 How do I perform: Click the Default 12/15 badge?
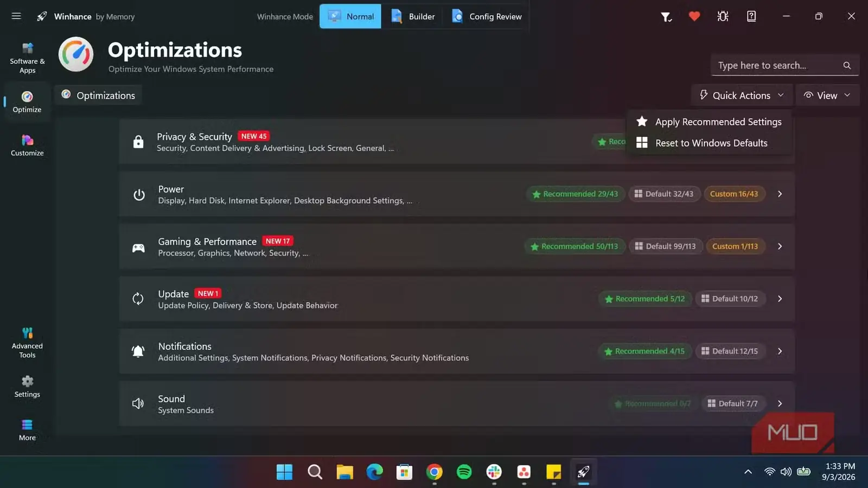[730, 351]
